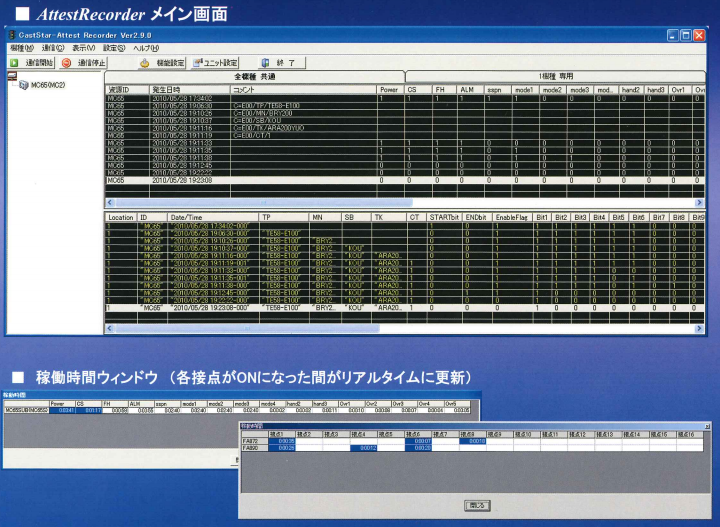Click the Power column header in upper table
720x527 pixels.
(390, 90)
